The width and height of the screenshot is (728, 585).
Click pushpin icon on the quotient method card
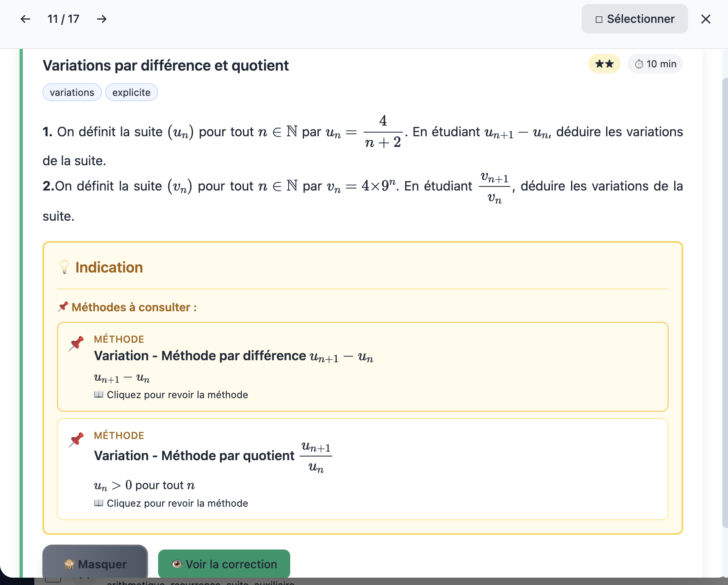coord(76,439)
